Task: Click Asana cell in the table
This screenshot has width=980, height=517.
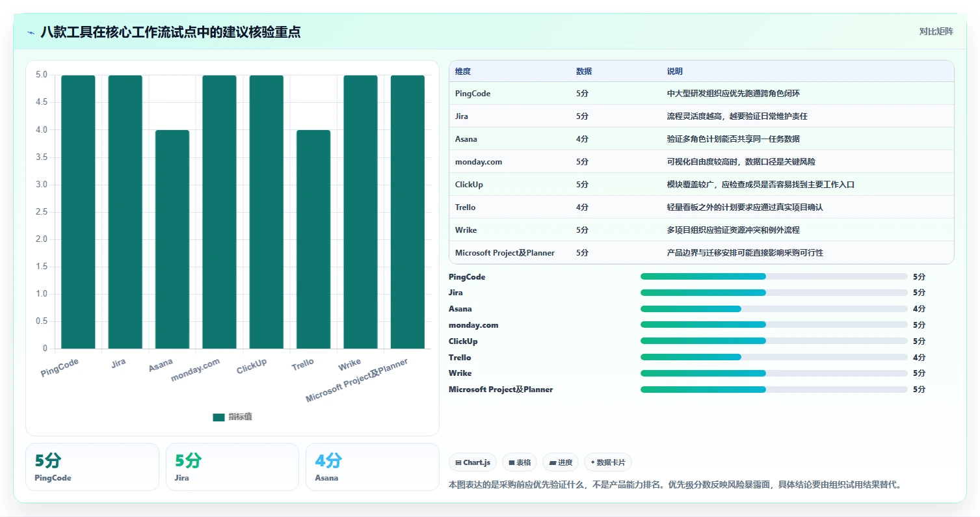Action: (x=466, y=139)
